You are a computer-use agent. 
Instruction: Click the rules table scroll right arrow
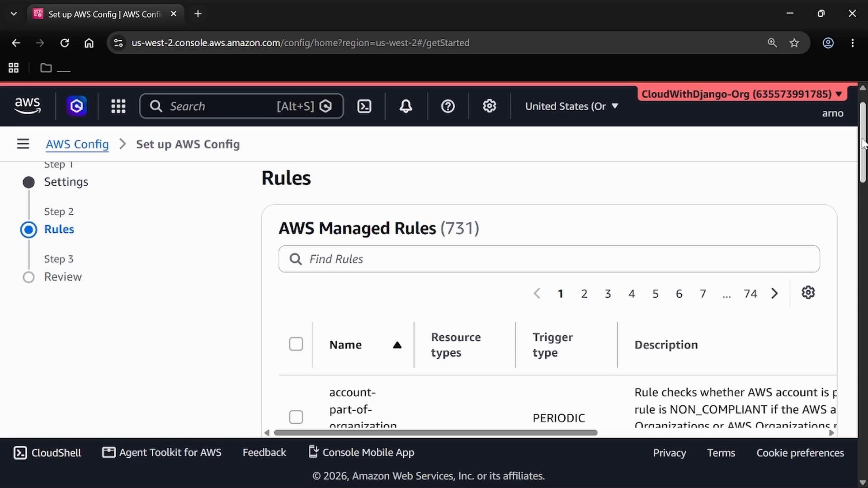[831, 433]
